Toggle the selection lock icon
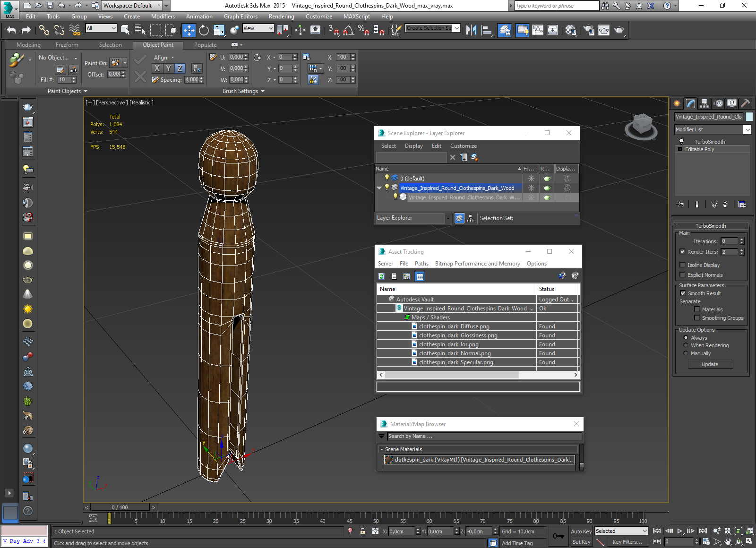756x548 pixels. click(362, 531)
